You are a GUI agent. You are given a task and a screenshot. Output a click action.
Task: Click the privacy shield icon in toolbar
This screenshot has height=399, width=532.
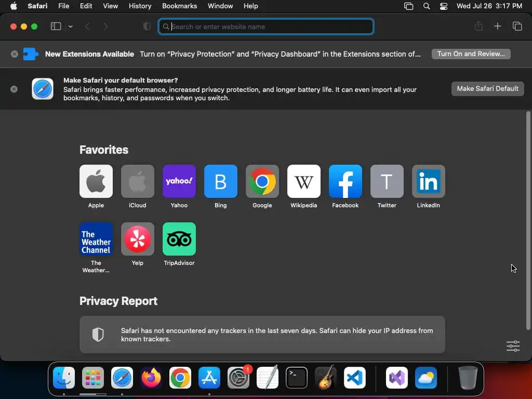click(147, 26)
